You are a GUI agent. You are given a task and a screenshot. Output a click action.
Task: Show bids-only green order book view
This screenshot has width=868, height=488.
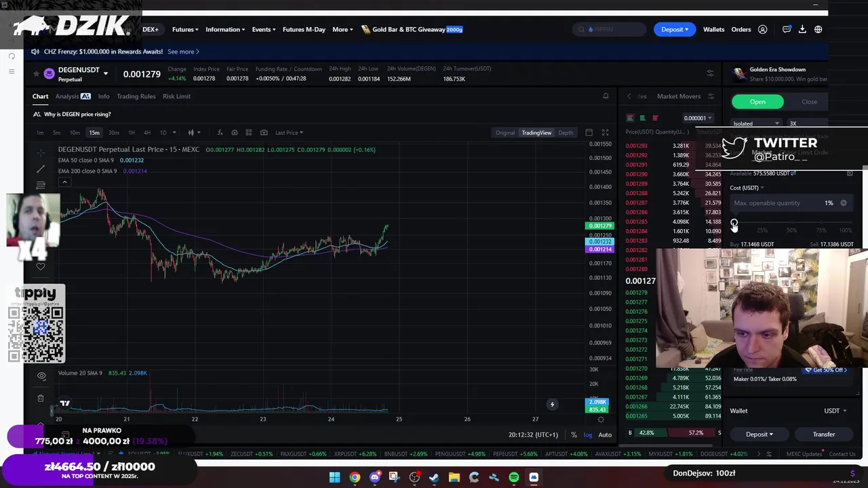642,118
